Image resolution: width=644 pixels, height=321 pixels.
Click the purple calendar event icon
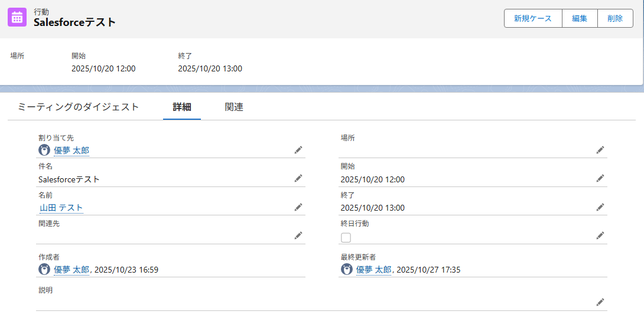pos(17,18)
